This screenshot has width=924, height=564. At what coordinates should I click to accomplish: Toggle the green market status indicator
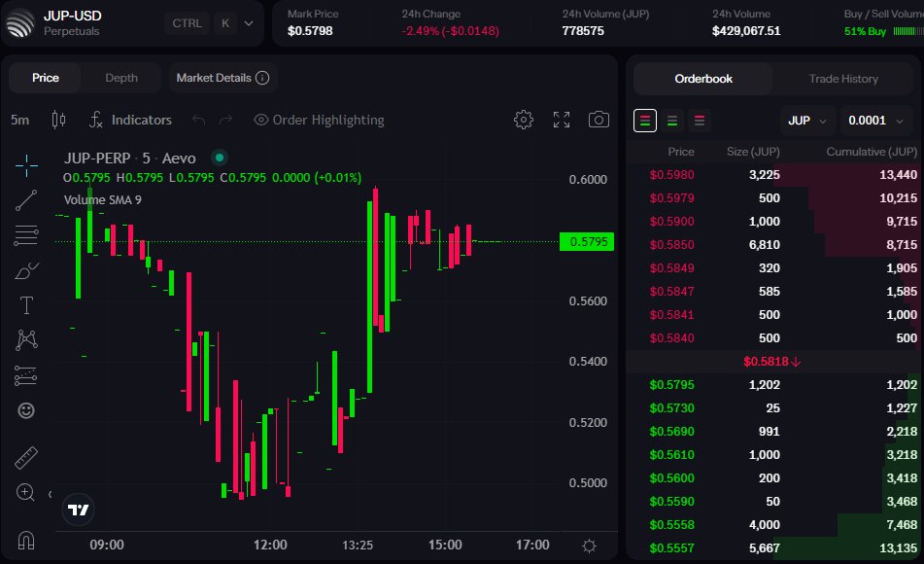(x=220, y=158)
